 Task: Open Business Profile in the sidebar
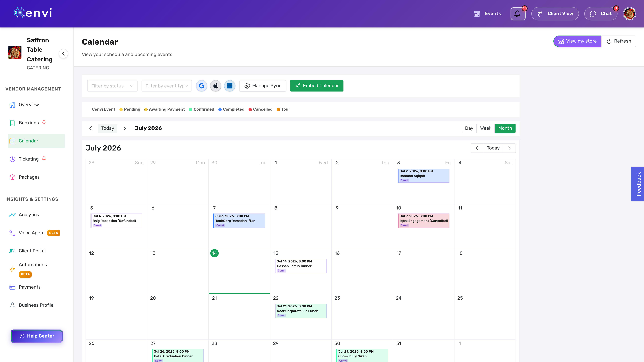37,305
